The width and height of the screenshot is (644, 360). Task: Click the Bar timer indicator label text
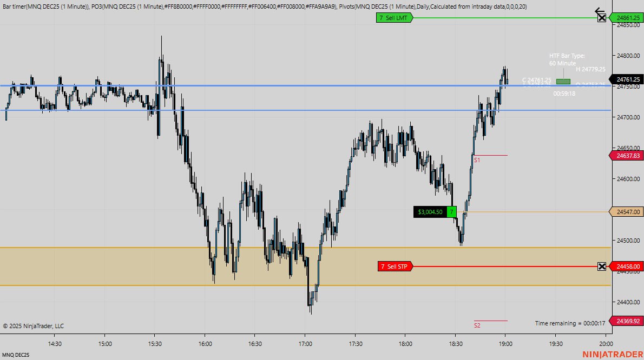point(45,6)
